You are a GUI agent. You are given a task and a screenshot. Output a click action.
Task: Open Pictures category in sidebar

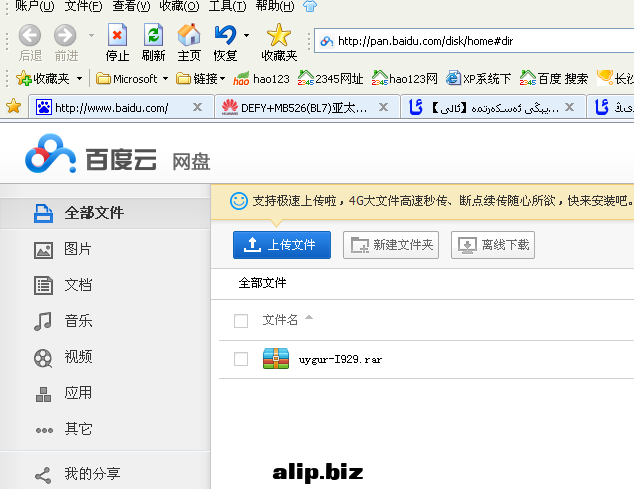pos(77,249)
